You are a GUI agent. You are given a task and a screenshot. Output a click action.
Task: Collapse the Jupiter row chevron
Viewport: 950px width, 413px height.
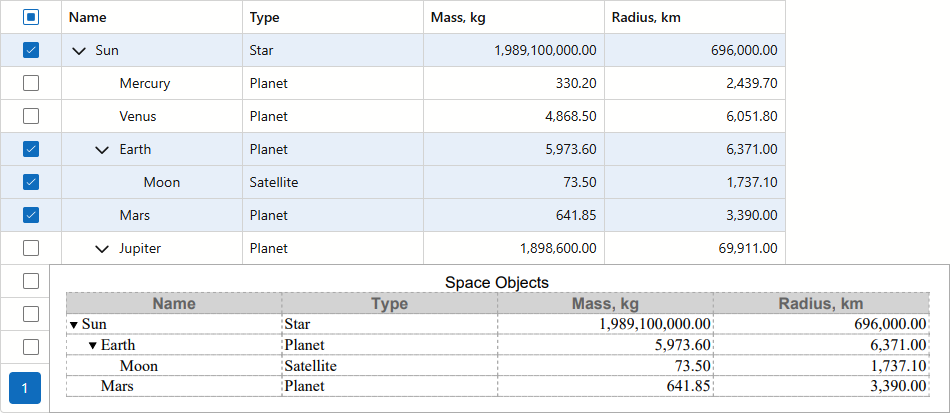102,248
